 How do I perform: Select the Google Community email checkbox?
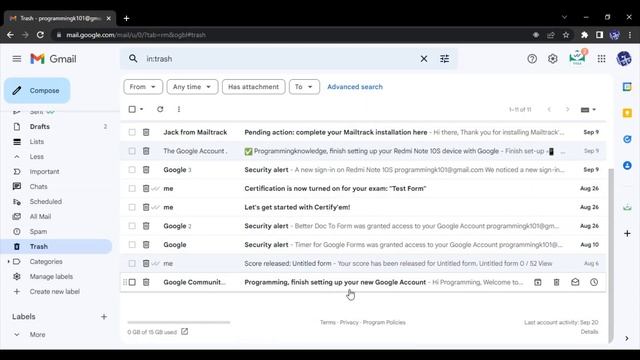coord(132,282)
